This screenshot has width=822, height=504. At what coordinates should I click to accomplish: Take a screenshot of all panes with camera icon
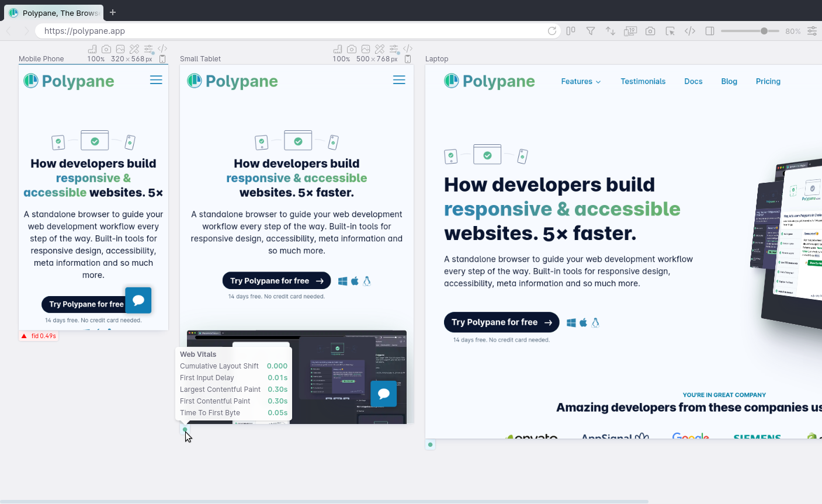click(x=650, y=31)
